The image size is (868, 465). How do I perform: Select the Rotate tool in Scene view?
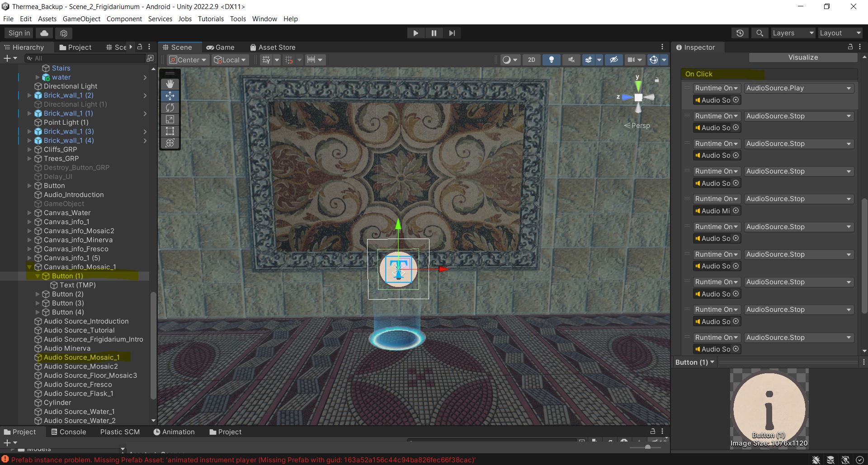170,108
